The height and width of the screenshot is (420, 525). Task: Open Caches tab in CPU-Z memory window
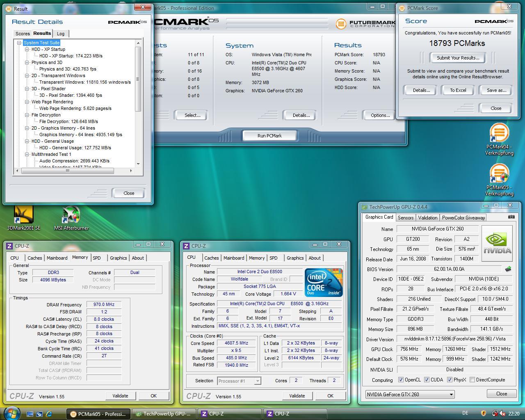pos(34,258)
